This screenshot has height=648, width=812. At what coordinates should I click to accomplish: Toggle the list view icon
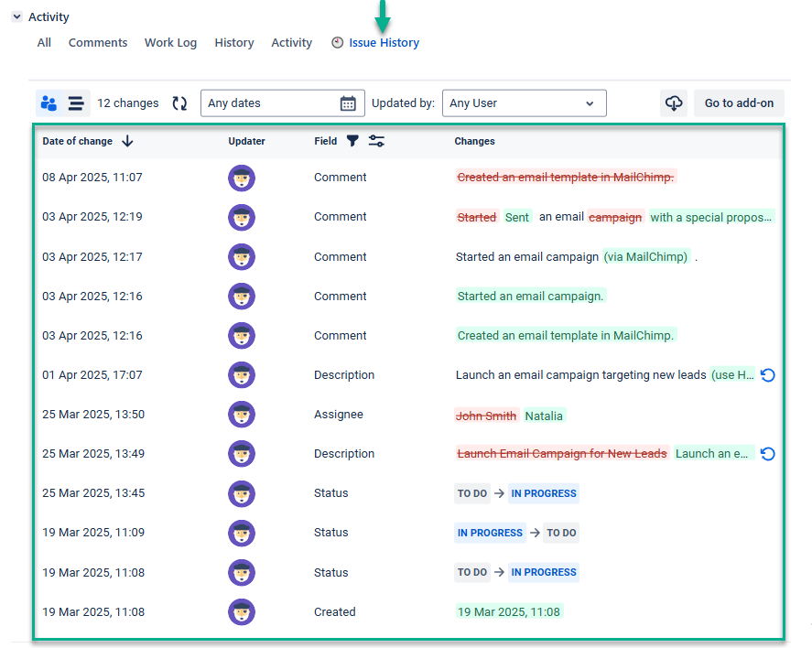pos(76,103)
